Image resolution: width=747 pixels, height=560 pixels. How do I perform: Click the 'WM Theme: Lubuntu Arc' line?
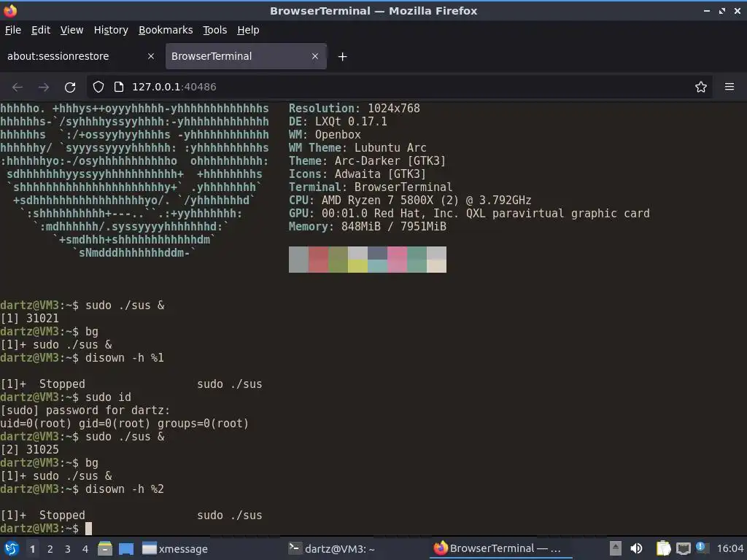click(357, 147)
